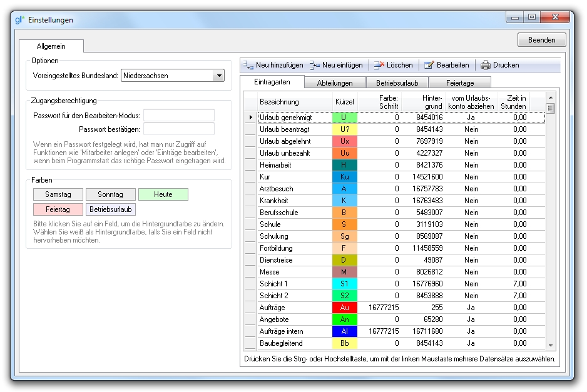Click the Passwort bestätigen input field

coord(178,129)
